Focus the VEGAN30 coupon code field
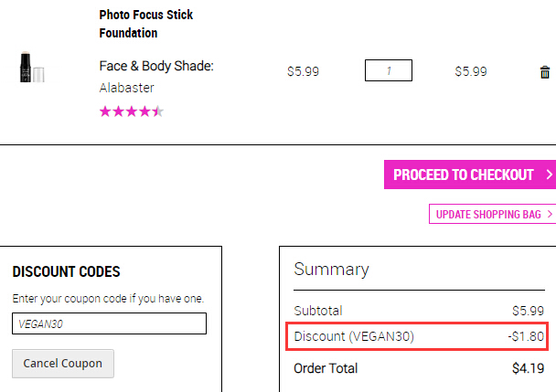The width and height of the screenshot is (556, 392). [109, 323]
